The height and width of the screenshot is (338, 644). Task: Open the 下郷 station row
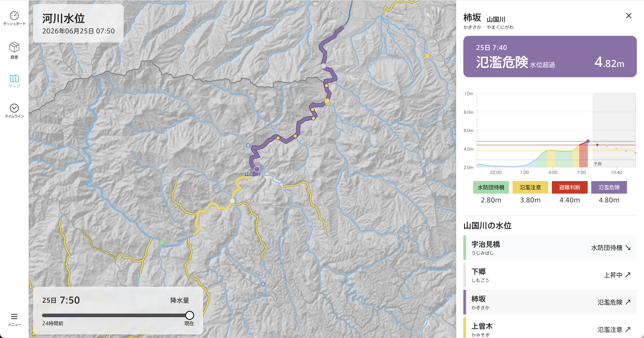coord(550,275)
